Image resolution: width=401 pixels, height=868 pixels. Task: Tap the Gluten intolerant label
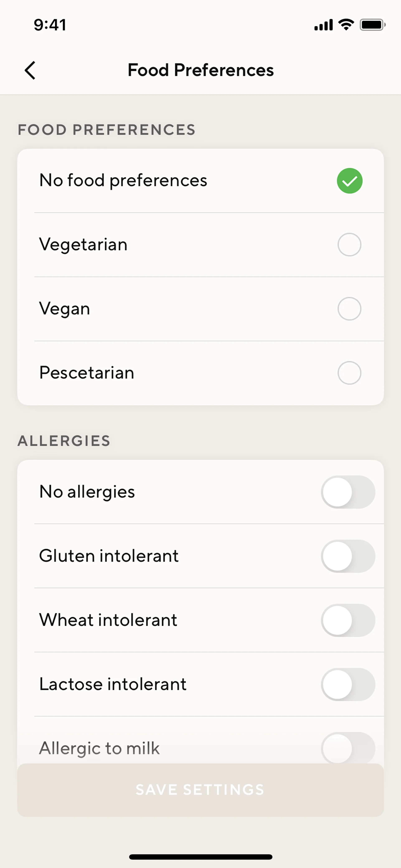coord(109,556)
